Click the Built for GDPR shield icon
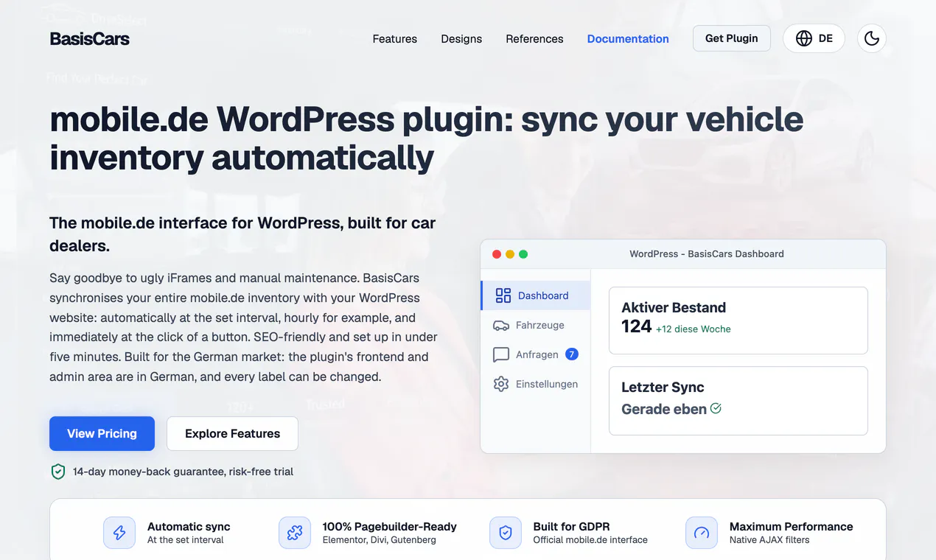Image resolution: width=936 pixels, height=560 pixels. click(x=506, y=533)
